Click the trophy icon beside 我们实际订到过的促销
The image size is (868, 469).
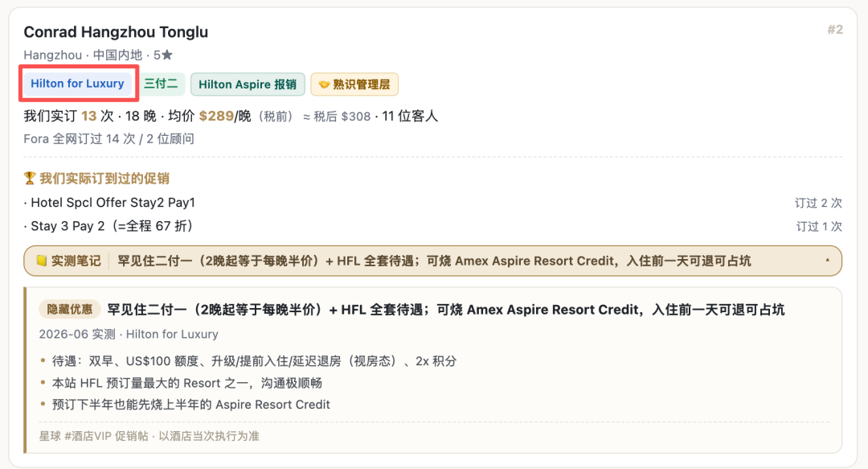tap(30, 178)
